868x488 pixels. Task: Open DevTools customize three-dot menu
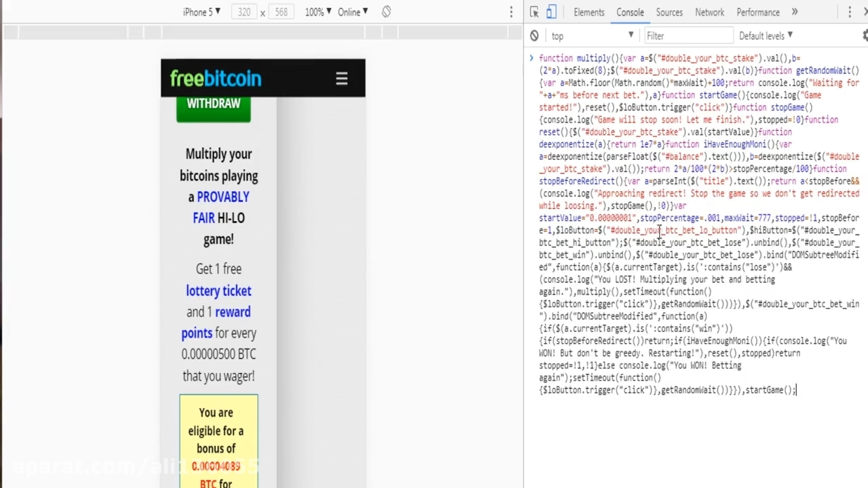tap(849, 12)
